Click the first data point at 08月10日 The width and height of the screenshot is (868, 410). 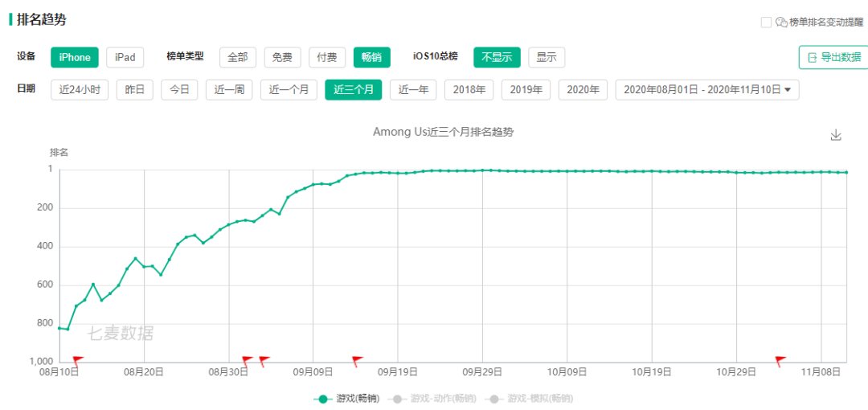pos(59,328)
